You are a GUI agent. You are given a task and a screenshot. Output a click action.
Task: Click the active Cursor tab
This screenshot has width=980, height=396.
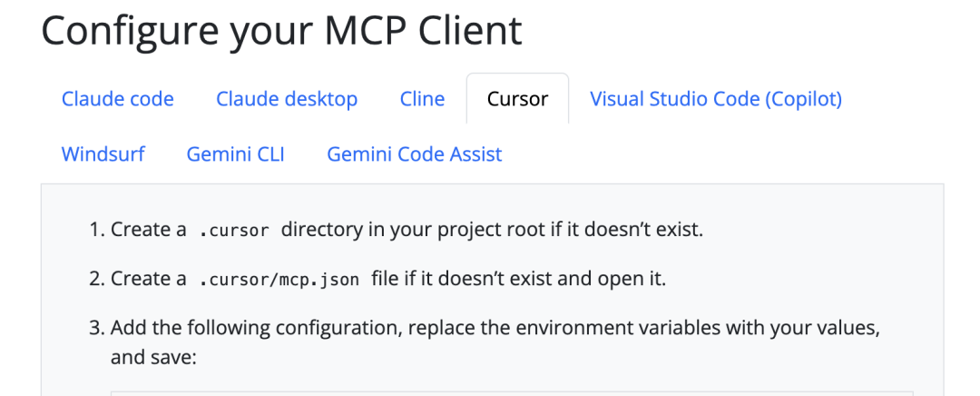click(517, 98)
